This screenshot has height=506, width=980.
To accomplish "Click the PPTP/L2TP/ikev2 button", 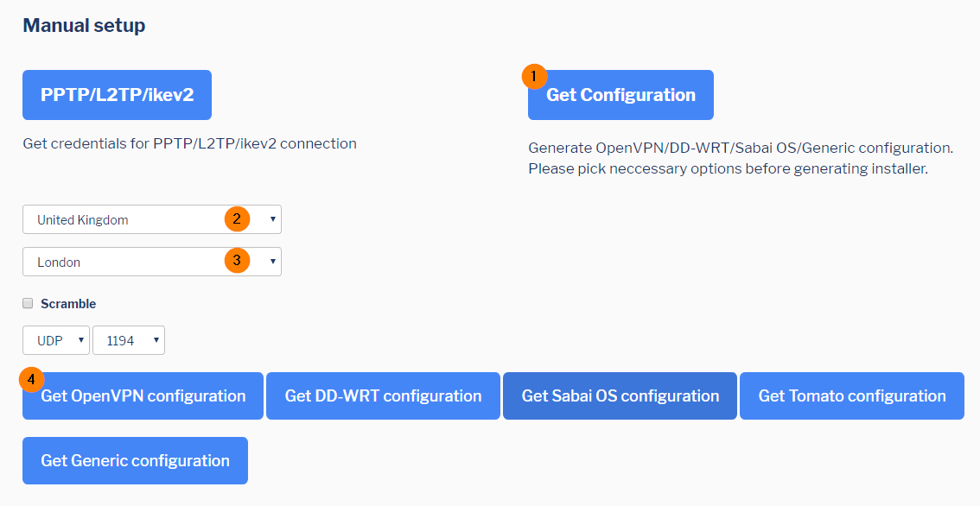I will coord(117,95).
